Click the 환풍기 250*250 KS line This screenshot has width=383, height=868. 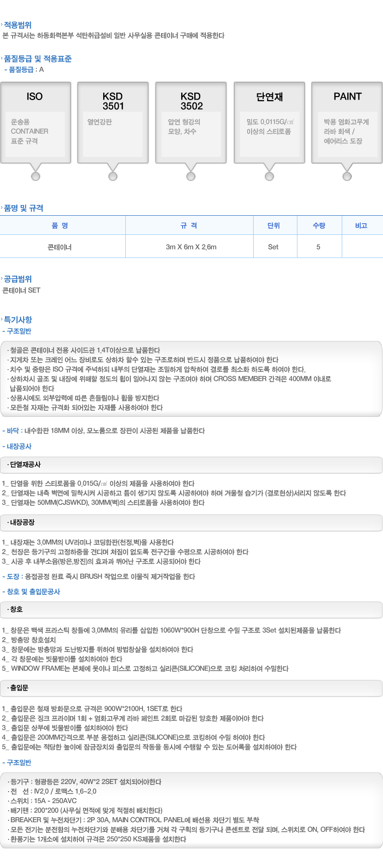(97, 839)
